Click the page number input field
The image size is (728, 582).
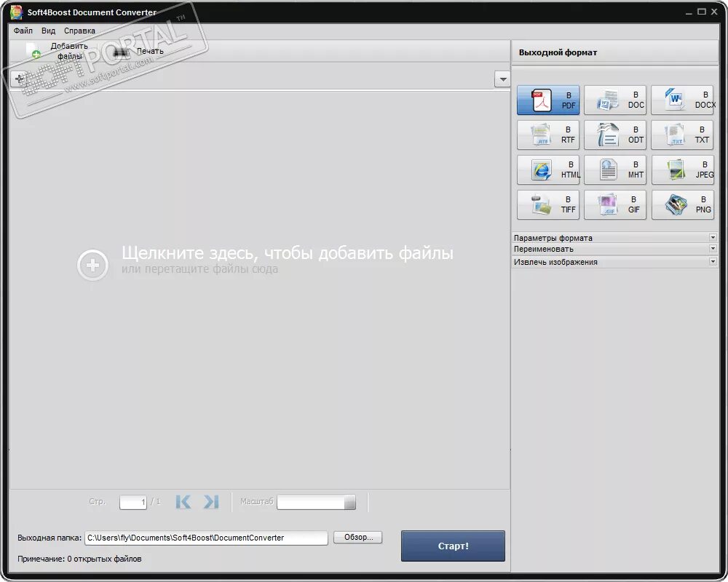point(132,502)
